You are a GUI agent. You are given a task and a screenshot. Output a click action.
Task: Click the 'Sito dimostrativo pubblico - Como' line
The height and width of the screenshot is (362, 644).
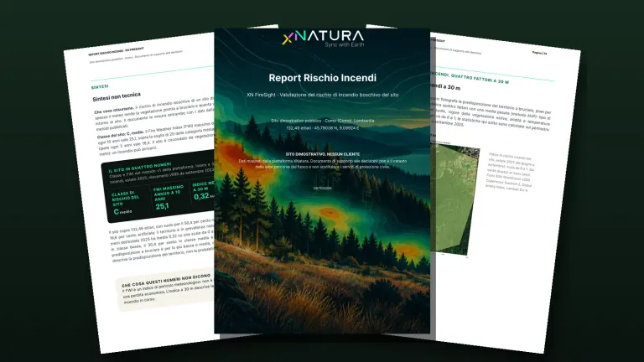coord(322,121)
